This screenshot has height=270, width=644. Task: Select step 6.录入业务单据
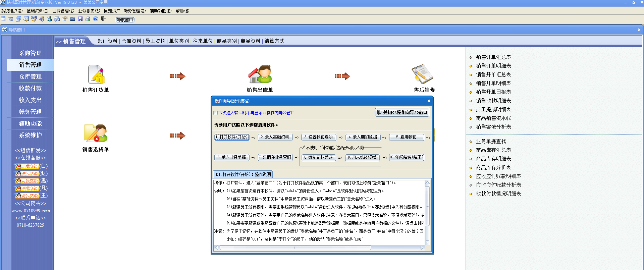tap(232, 157)
